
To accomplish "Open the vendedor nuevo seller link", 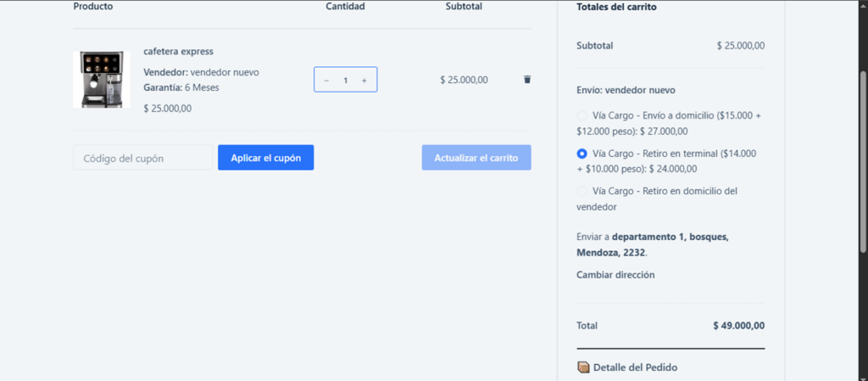I will pos(225,72).
